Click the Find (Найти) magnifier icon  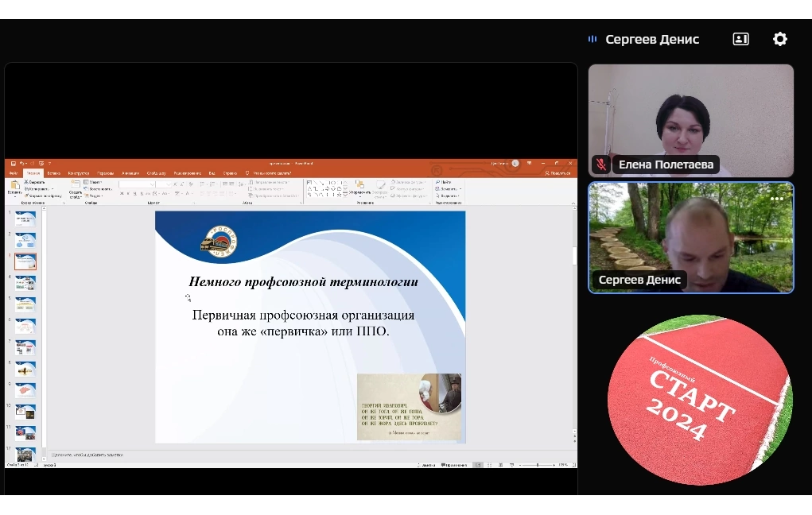[x=437, y=182]
